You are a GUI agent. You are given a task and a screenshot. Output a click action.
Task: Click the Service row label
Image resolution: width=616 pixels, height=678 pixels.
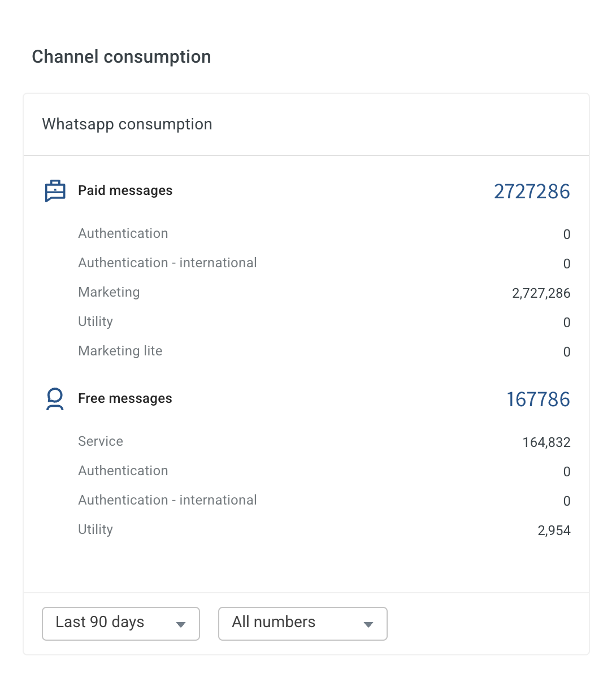pyautogui.click(x=101, y=441)
